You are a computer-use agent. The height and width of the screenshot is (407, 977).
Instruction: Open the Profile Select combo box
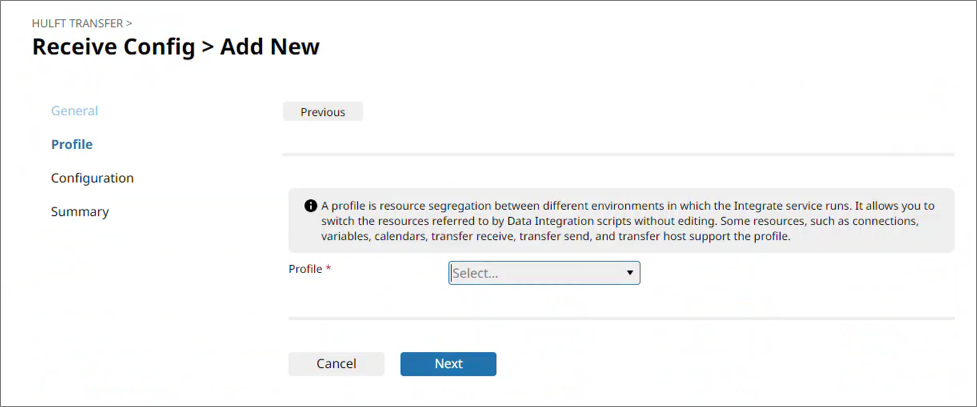[x=544, y=273]
